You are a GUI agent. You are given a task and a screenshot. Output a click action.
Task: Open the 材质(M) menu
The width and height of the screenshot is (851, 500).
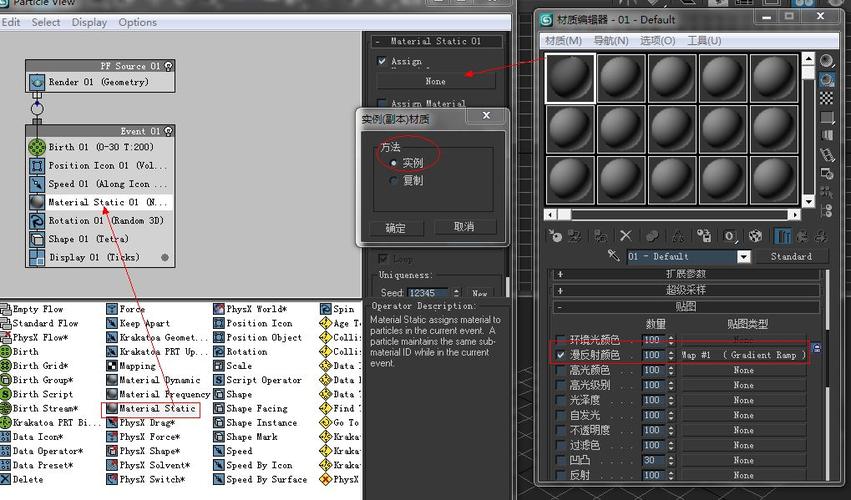(563, 41)
